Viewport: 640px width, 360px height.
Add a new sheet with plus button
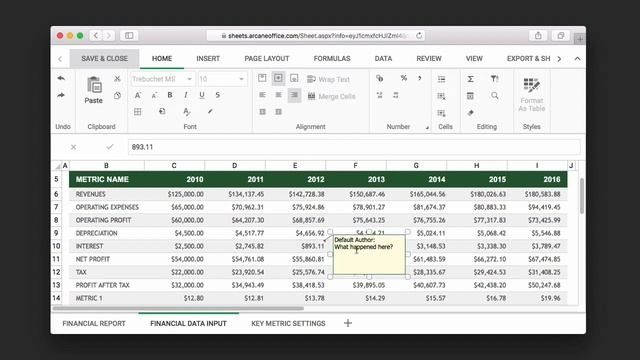[x=348, y=323]
